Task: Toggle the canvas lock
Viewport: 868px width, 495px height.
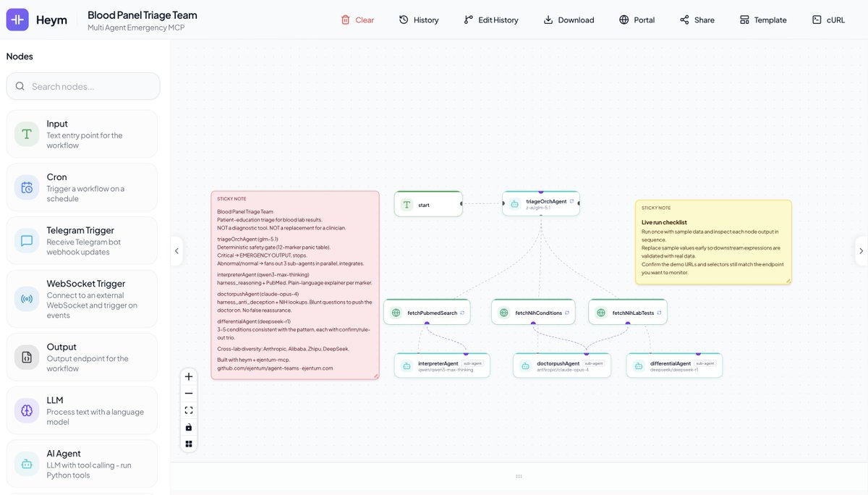Action: 189,427
